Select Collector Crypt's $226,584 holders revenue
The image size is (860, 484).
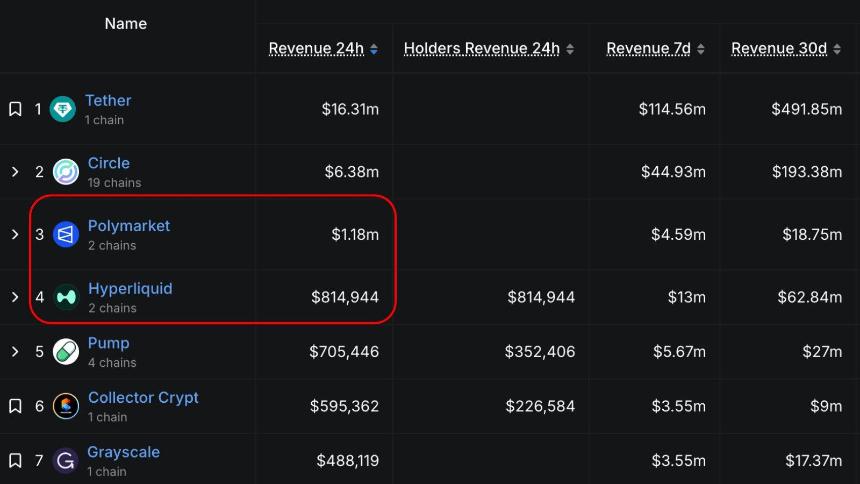[x=540, y=406]
